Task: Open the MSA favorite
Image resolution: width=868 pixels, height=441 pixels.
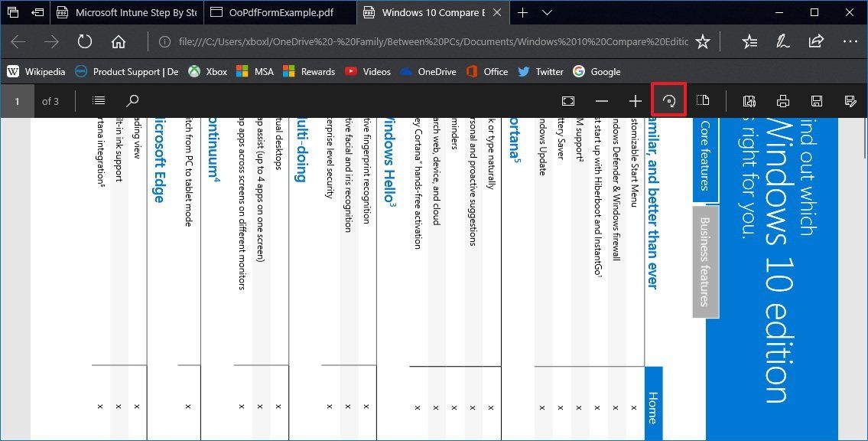Action: tap(255, 71)
